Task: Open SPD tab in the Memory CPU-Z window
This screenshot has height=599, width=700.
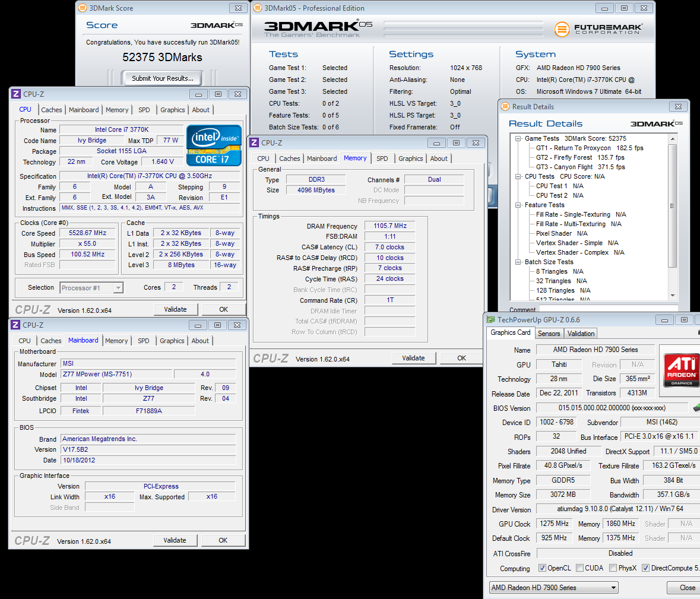Action: [x=382, y=159]
